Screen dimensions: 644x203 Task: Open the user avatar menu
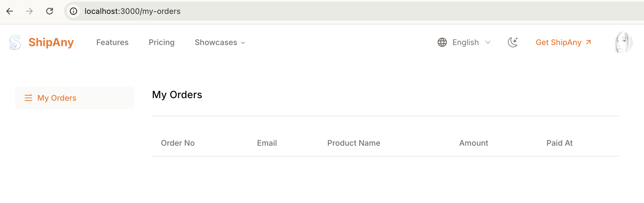click(623, 42)
